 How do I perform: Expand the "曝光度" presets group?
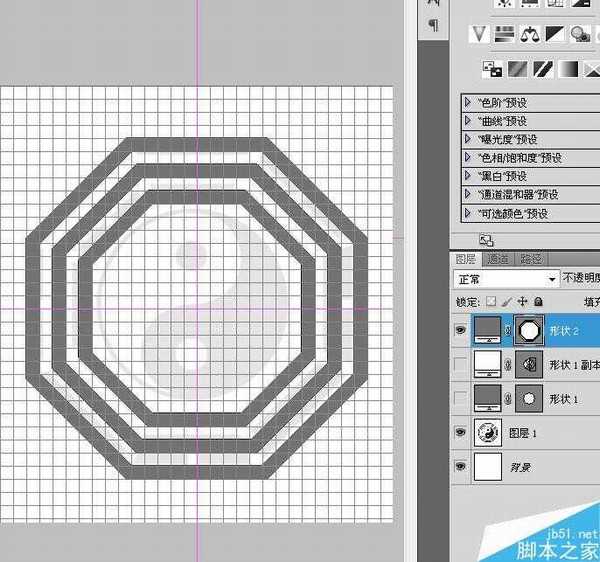[468, 138]
